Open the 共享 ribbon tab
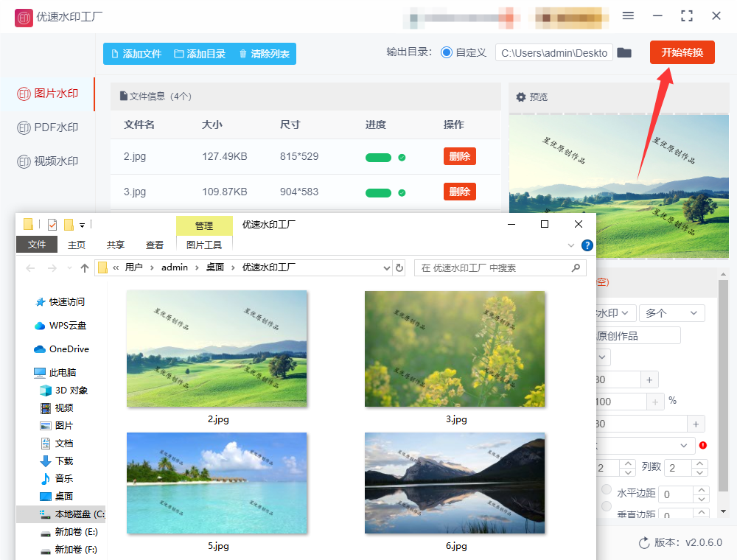 coord(116,245)
